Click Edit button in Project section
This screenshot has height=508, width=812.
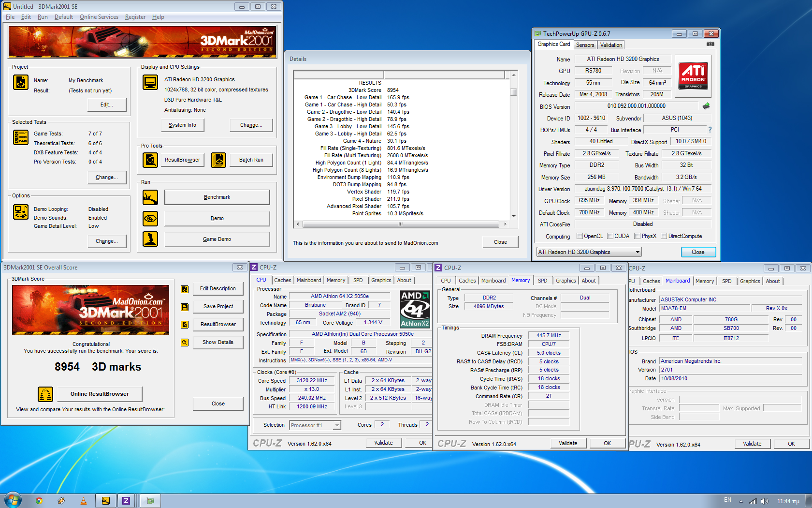[x=107, y=105]
